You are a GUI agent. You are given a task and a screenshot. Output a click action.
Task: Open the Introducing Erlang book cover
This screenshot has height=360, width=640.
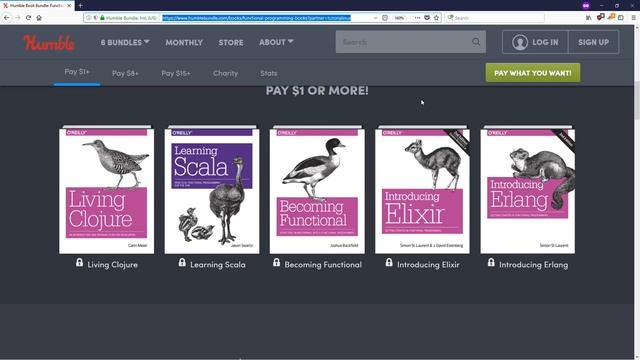click(x=528, y=190)
